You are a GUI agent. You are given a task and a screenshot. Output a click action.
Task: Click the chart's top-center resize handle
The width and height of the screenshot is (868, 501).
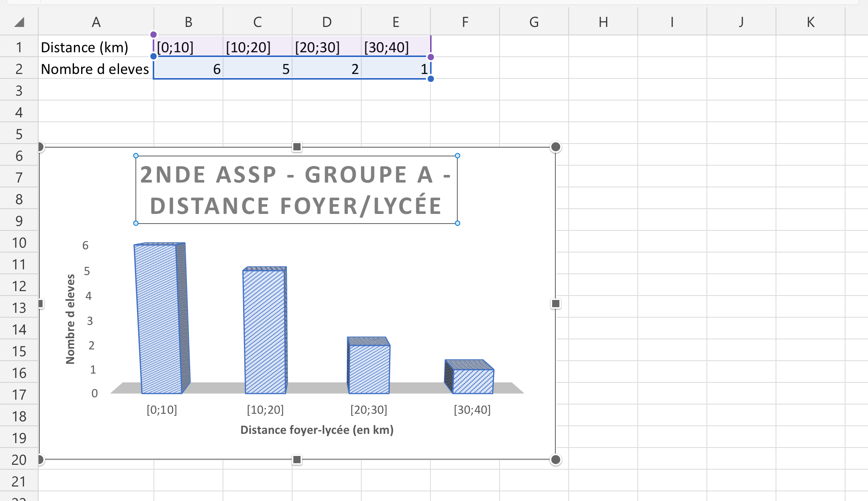(x=297, y=147)
